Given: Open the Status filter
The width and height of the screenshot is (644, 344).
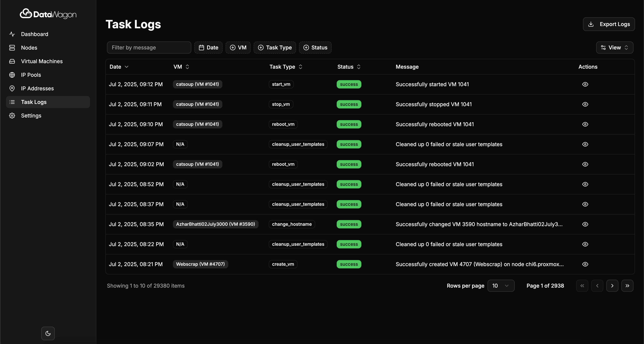Looking at the screenshot, I should tap(315, 48).
